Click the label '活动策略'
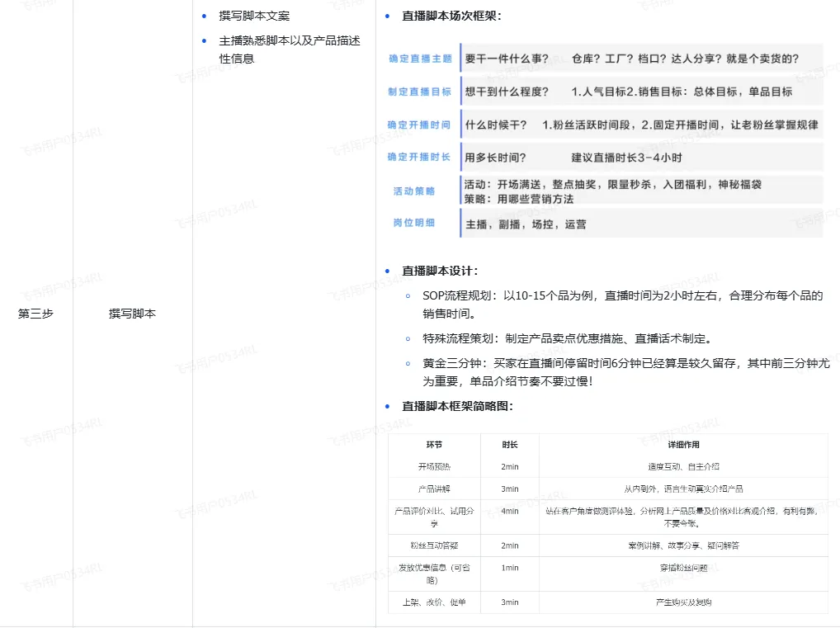Viewport: 840px width, 628px height. [x=414, y=191]
